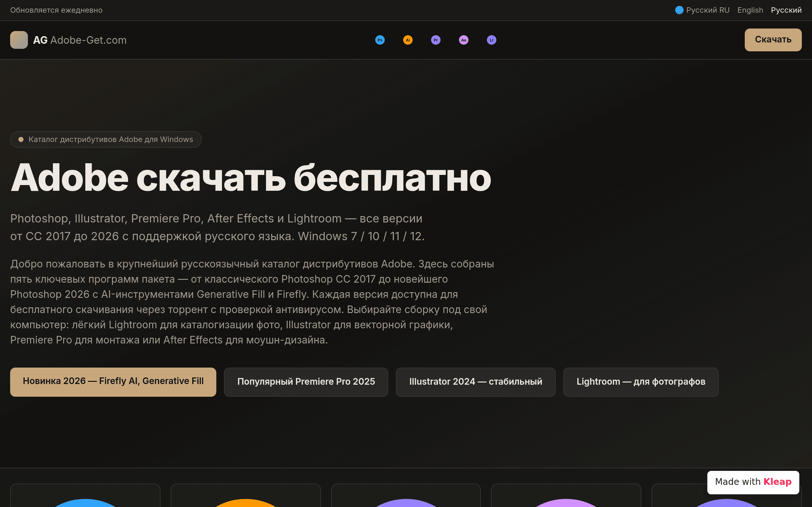
Task: Select the After Effects Ae icon
Action: (463, 40)
